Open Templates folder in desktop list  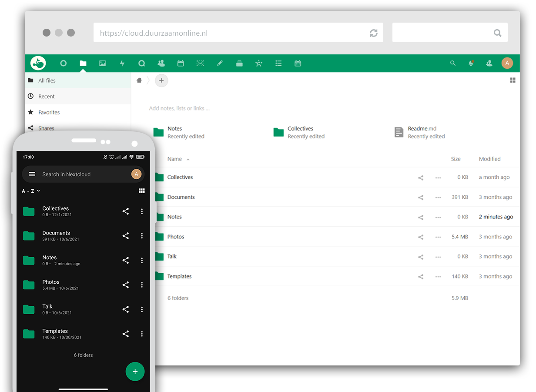[x=179, y=277]
